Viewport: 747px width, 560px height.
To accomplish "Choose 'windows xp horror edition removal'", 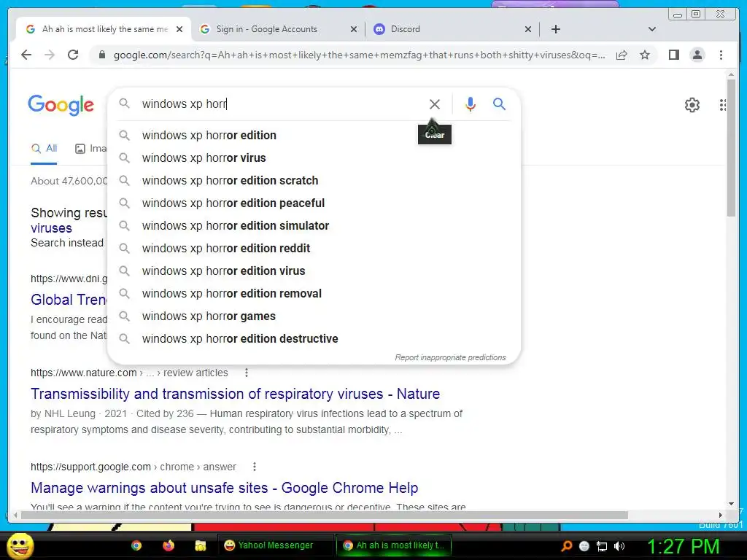I will pyautogui.click(x=314, y=293).
